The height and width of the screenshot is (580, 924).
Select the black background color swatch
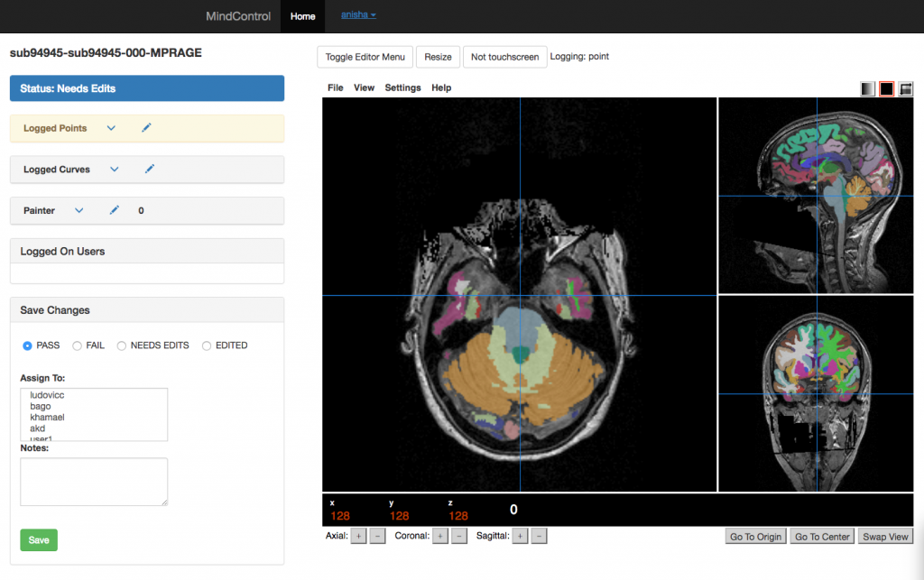tap(885, 88)
